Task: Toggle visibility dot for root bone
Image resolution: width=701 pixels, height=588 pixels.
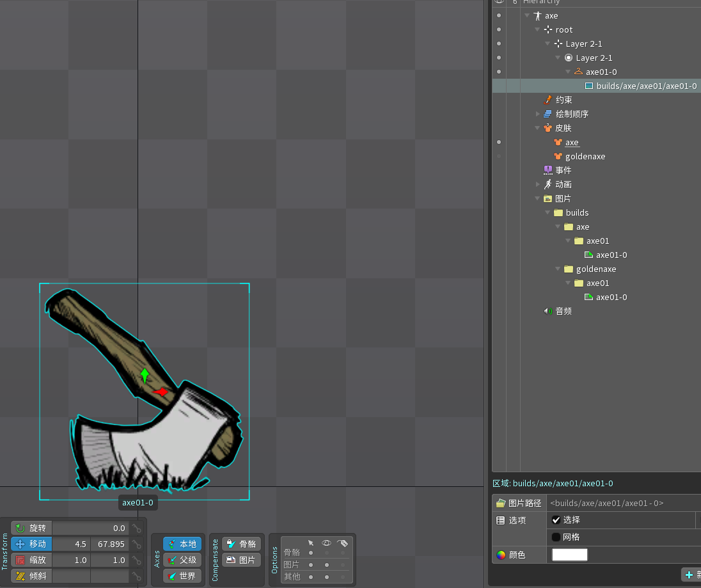Action: pyautogui.click(x=499, y=29)
